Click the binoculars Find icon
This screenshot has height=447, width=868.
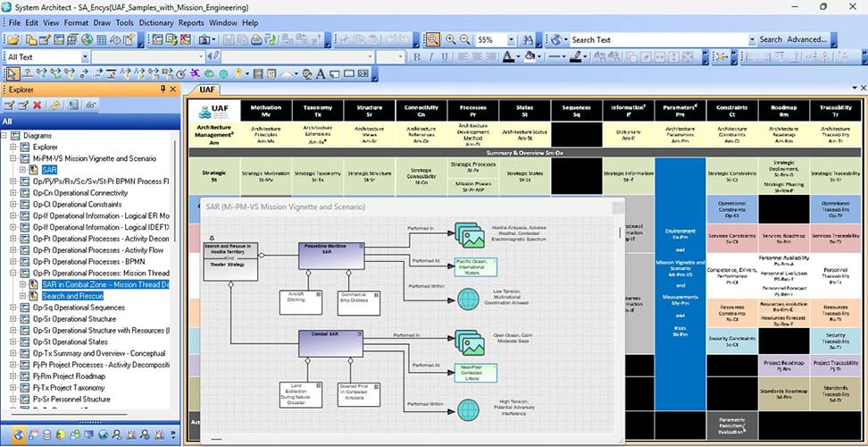click(x=527, y=40)
